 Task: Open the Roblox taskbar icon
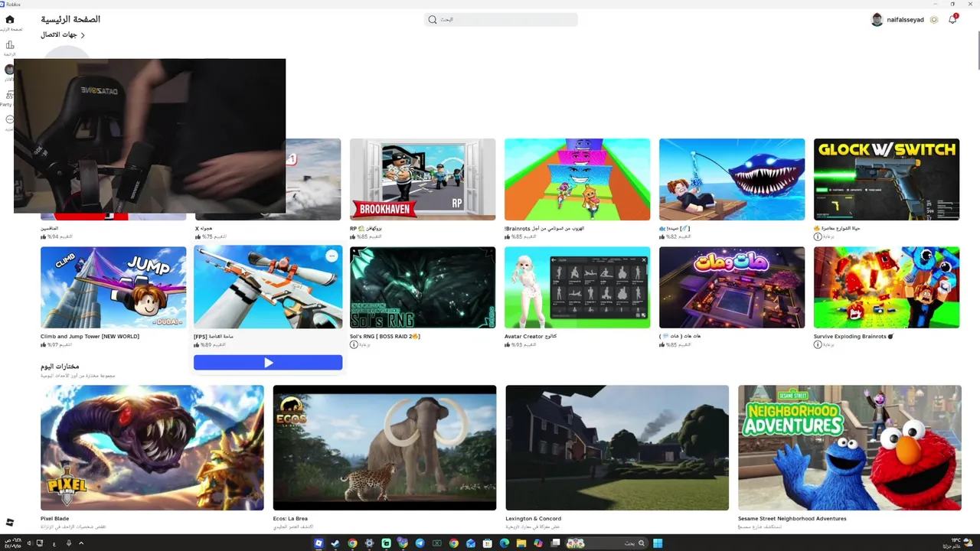(318, 543)
